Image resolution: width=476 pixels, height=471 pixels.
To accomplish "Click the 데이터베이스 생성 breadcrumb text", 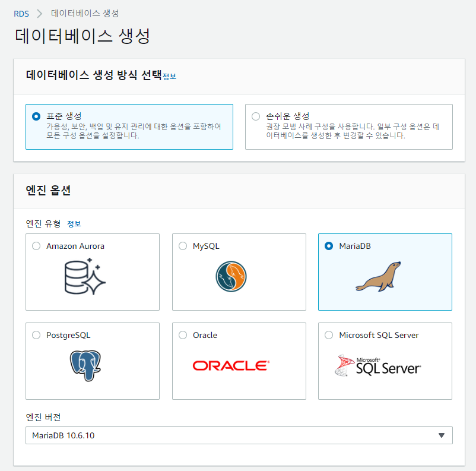I will [85, 14].
